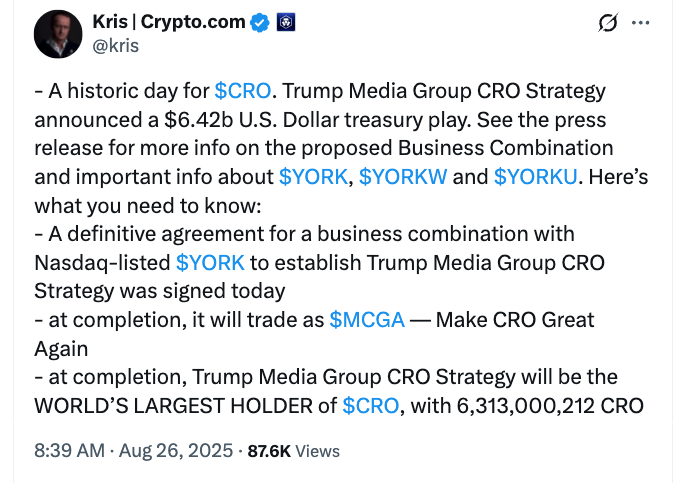Open the $MCGA cashtag link

pyautogui.click(x=367, y=320)
